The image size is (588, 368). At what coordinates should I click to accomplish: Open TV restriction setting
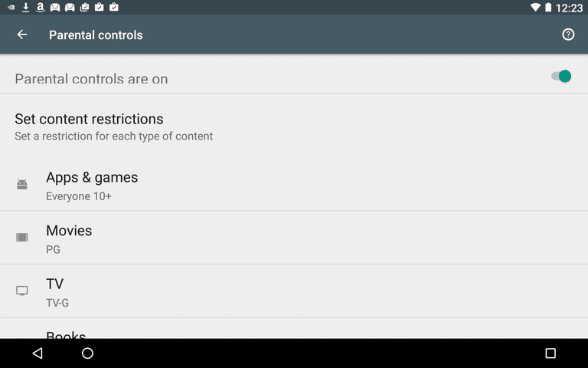point(294,291)
